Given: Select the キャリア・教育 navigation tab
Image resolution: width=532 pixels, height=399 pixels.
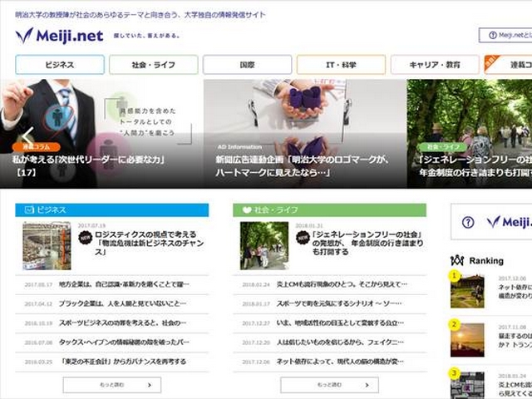Looking at the screenshot, I should tap(435, 65).
